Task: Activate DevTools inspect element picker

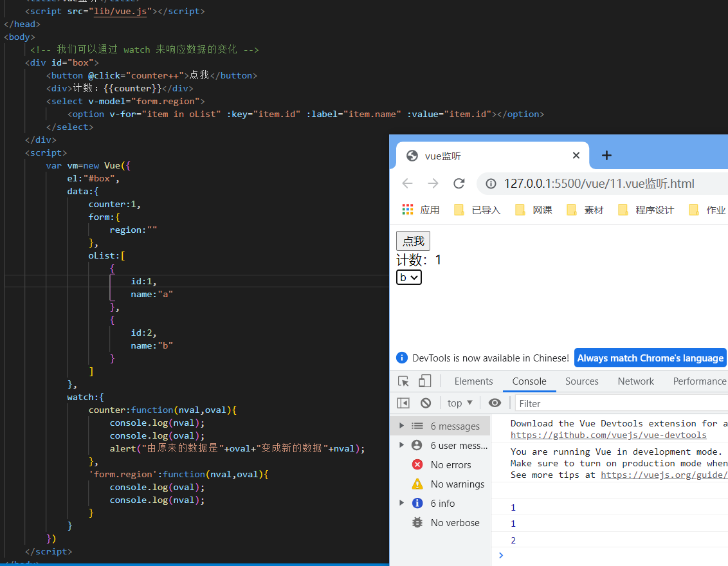Action: (x=403, y=381)
